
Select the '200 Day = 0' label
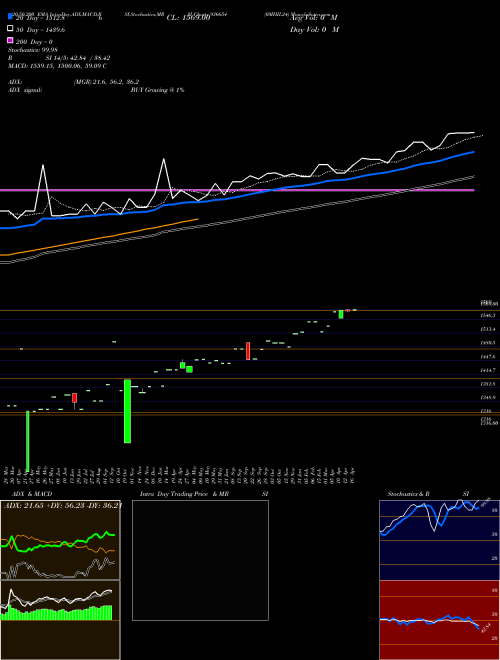pyautogui.click(x=34, y=42)
